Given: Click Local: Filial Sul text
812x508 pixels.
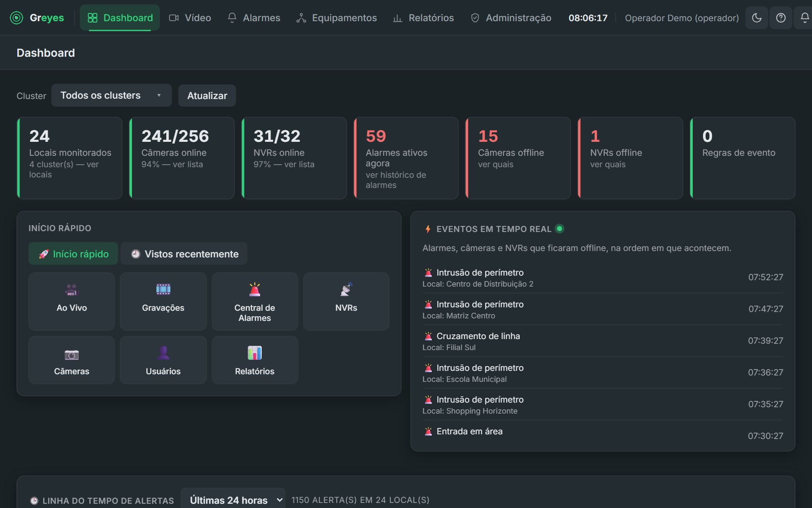Looking at the screenshot, I should point(449,347).
